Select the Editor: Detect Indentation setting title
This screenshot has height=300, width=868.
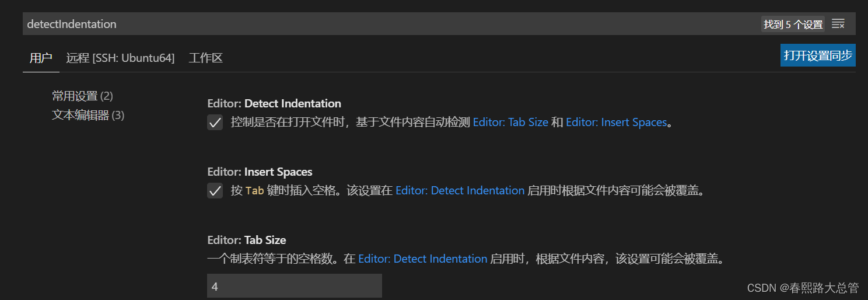point(274,103)
